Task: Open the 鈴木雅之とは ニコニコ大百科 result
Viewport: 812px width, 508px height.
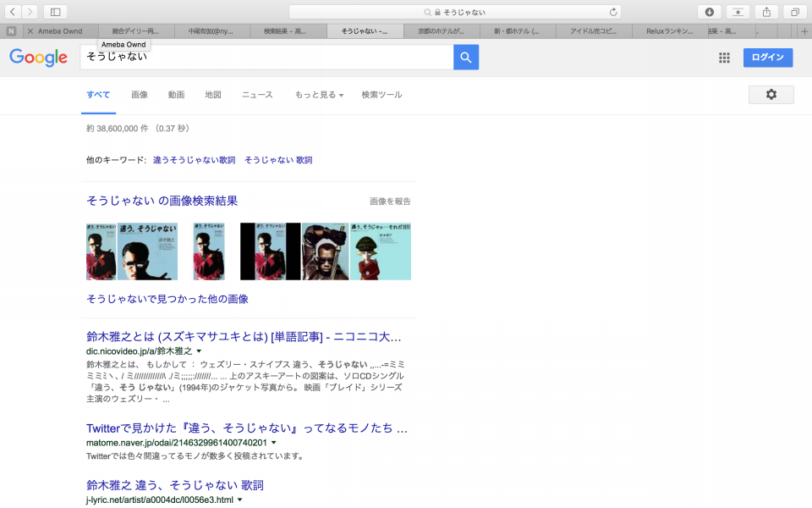Action: pyautogui.click(x=244, y=337)
